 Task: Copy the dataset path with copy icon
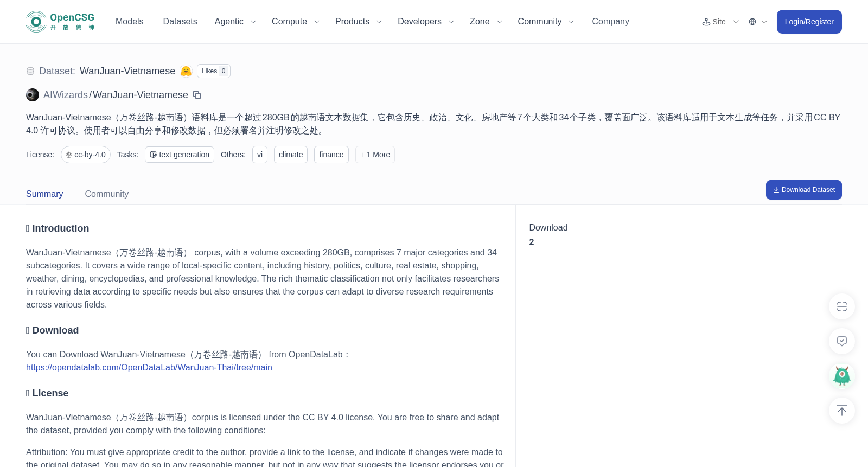tap(197, 95)
